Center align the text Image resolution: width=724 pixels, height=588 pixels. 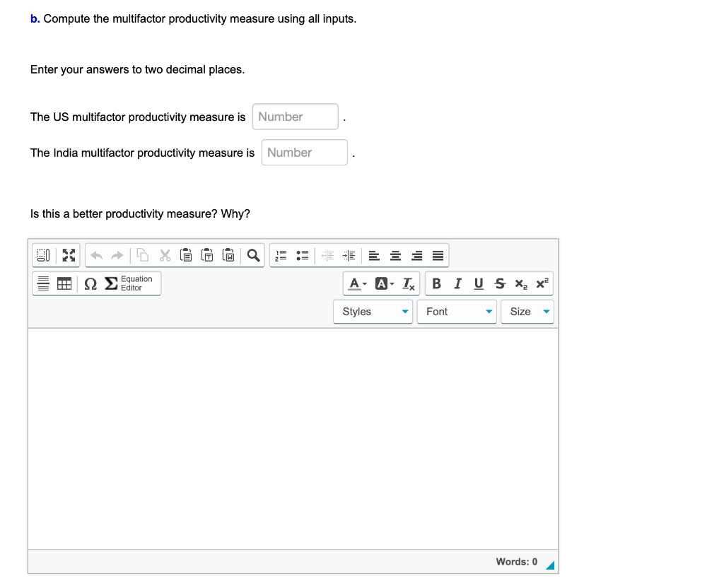click(396, 255)
